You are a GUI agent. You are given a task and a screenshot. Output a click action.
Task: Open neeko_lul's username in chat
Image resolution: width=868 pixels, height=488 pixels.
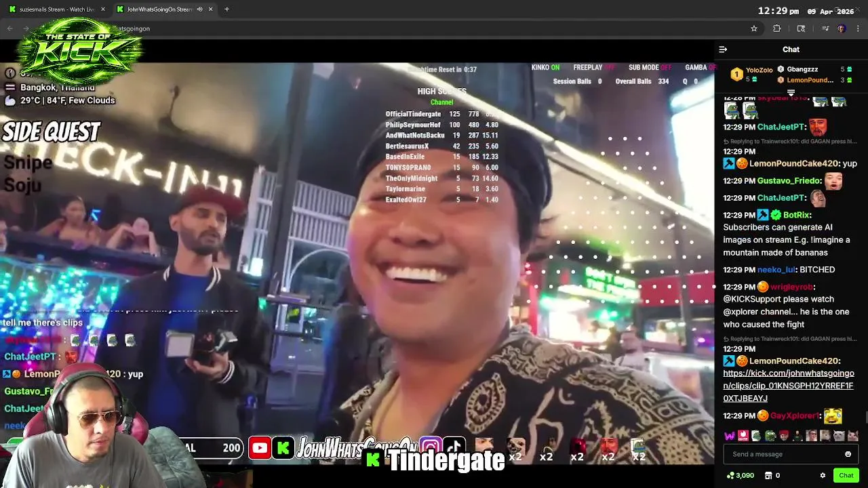[x=776, y=270]
